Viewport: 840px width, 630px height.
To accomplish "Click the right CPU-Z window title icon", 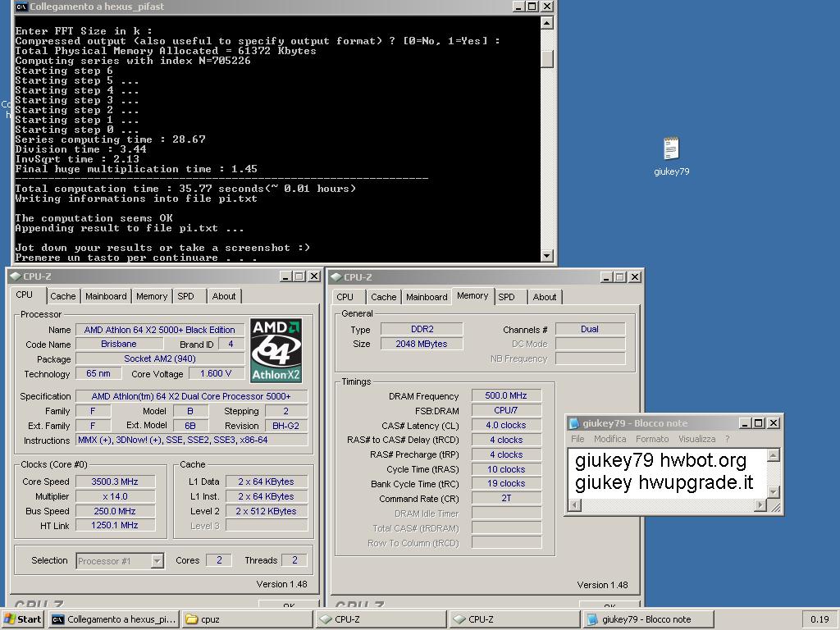I will point(336,277).
